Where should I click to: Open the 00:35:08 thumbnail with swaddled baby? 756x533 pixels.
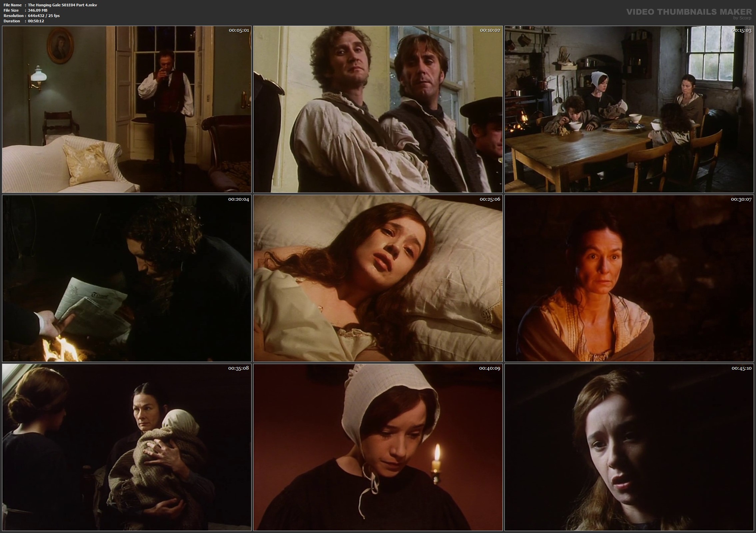point(127,447)
